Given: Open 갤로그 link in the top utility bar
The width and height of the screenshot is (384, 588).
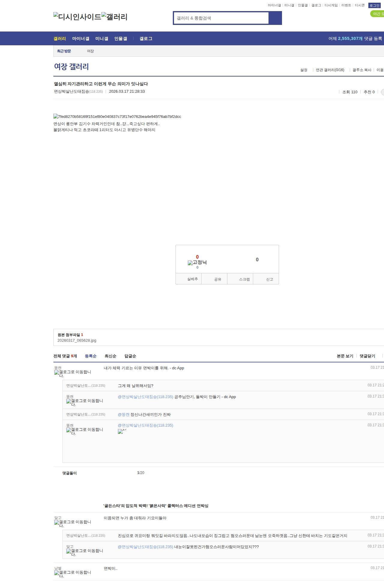Looking at the screenshot, I should 316,5.
